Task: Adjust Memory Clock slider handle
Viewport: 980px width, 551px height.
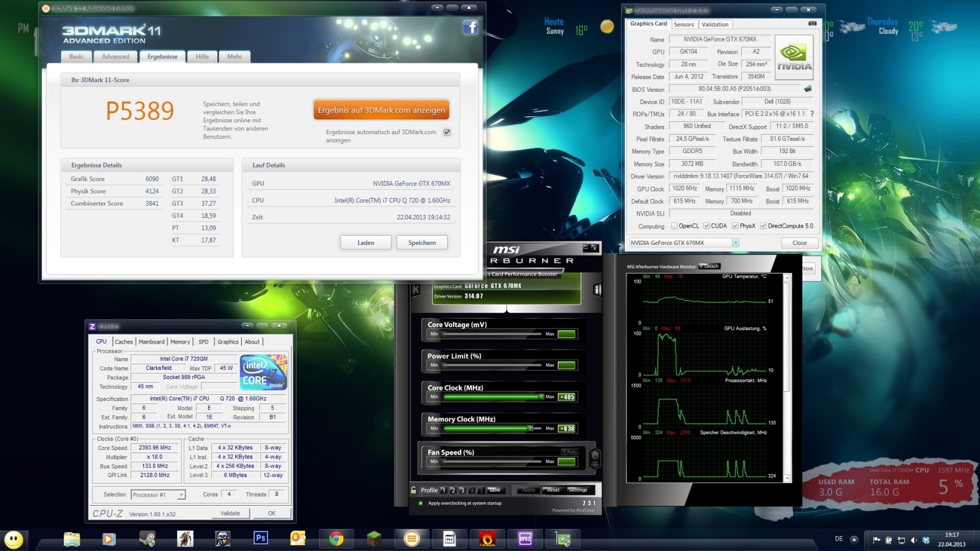Action: 530,429
